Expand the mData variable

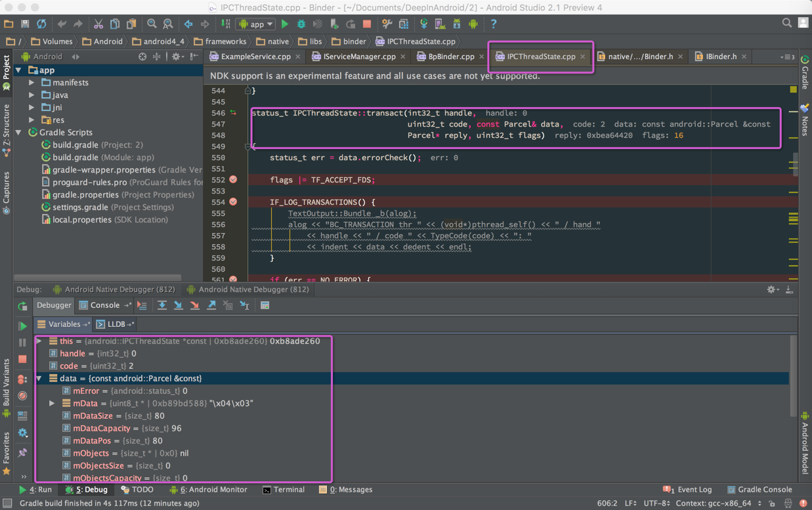[52, 404]
